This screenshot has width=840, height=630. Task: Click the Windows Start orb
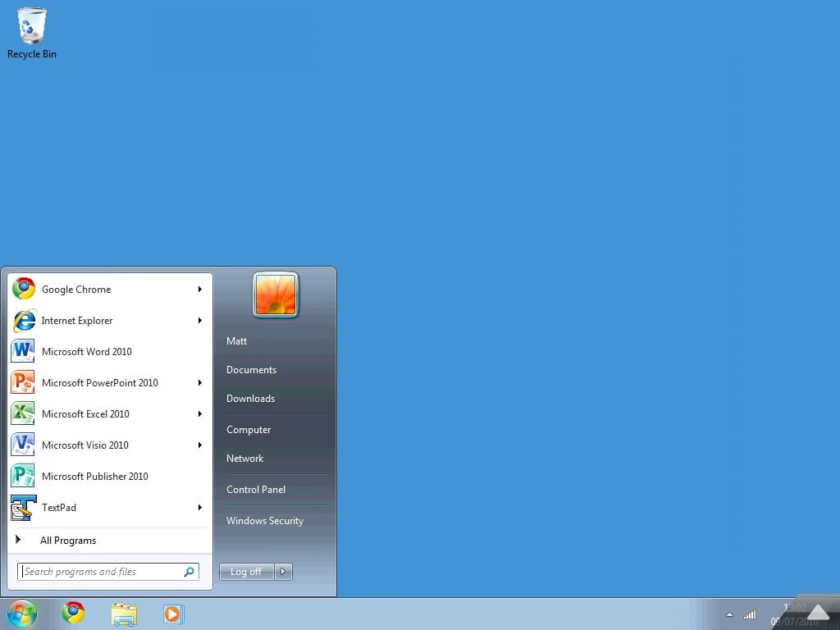pyautogui.click(x=22, y=614)
